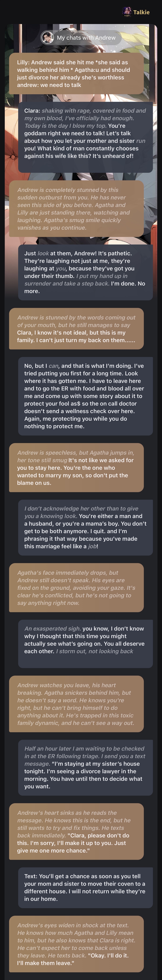Click the Talkie logo icon
The image size is (162, 980).
pyautogui.click(x=127, y=12)
